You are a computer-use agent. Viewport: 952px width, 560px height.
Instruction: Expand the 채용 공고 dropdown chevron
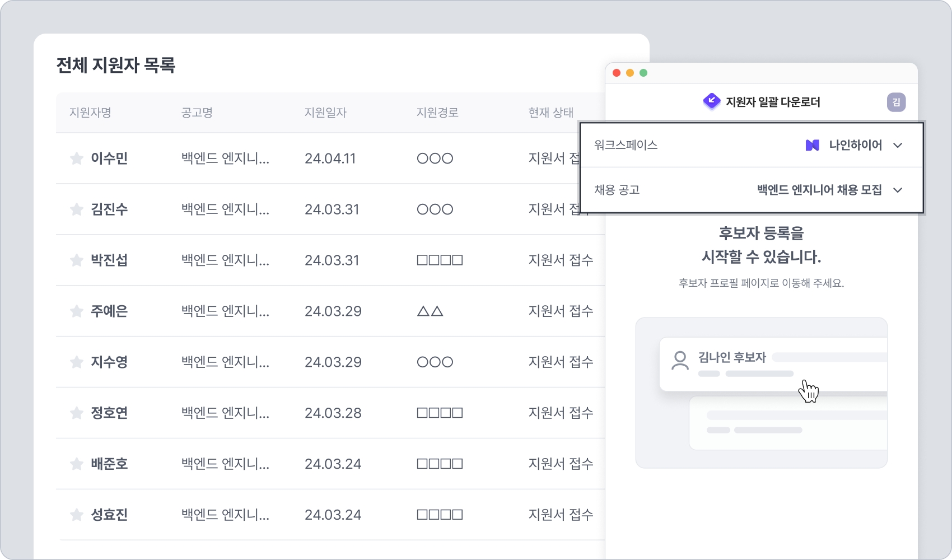pyautogui.click(x=898, y=190)
